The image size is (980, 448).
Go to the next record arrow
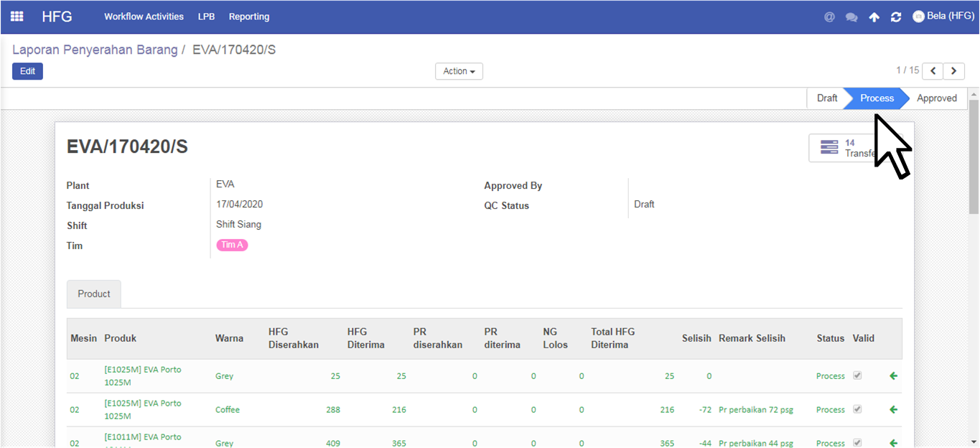pos(954,71)
